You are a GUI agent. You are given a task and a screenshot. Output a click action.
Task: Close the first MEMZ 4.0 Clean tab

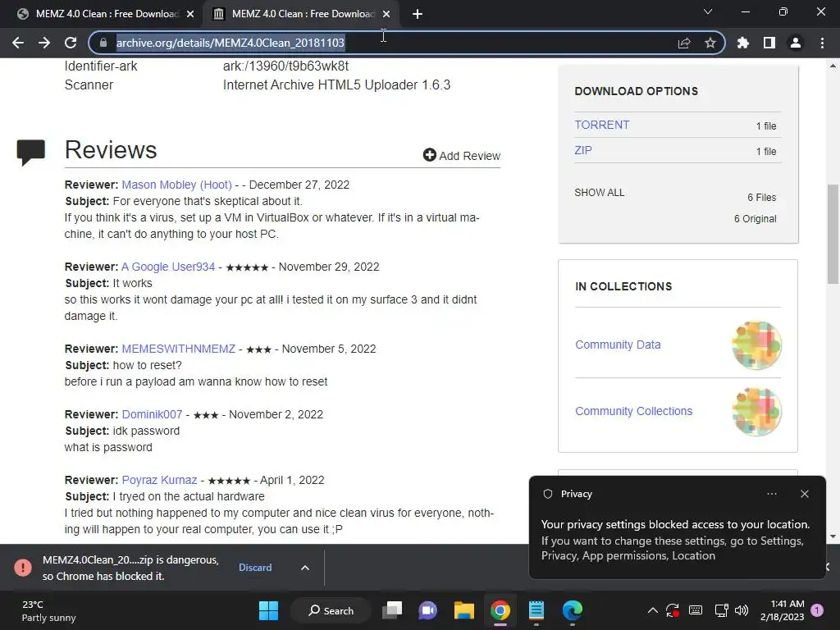click(190, 14)
